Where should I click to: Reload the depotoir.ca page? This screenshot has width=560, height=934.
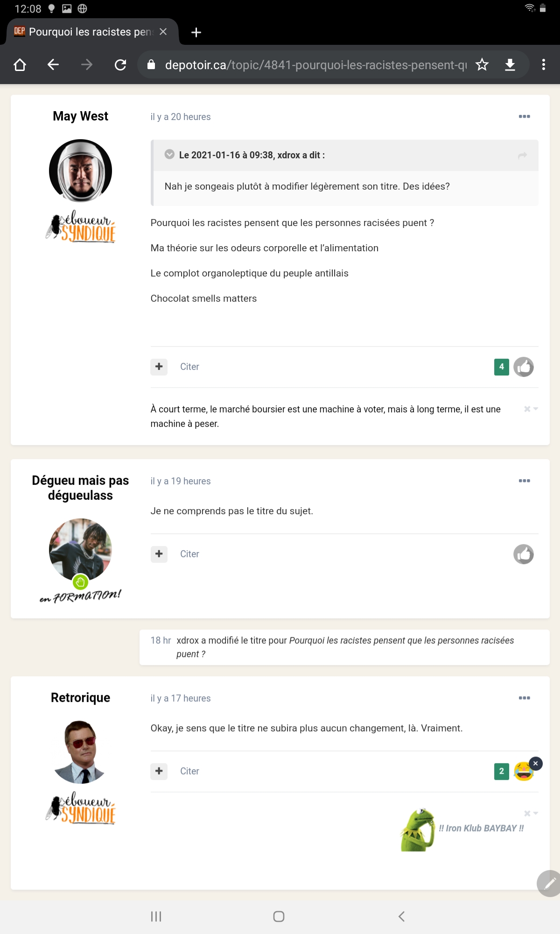click(120, 64)
